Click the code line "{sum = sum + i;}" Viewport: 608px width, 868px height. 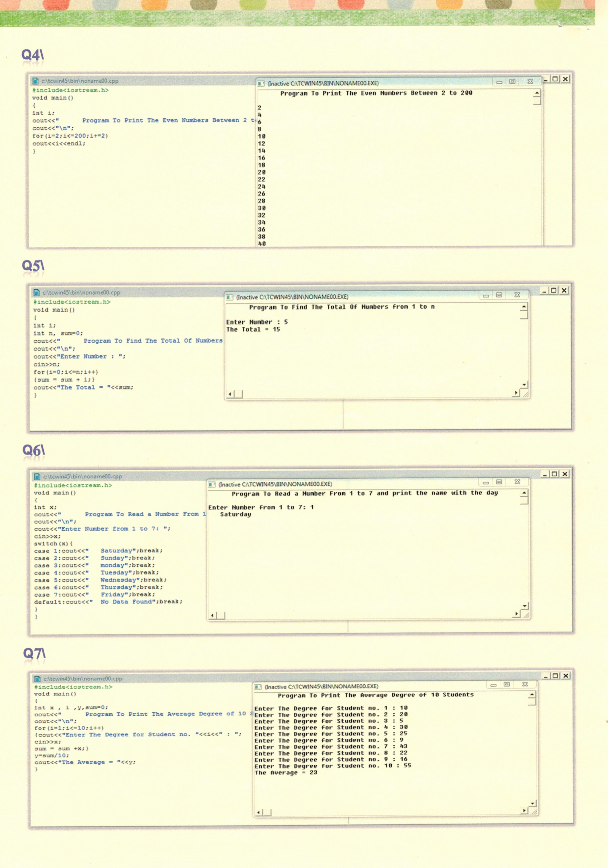coord(64,380)
